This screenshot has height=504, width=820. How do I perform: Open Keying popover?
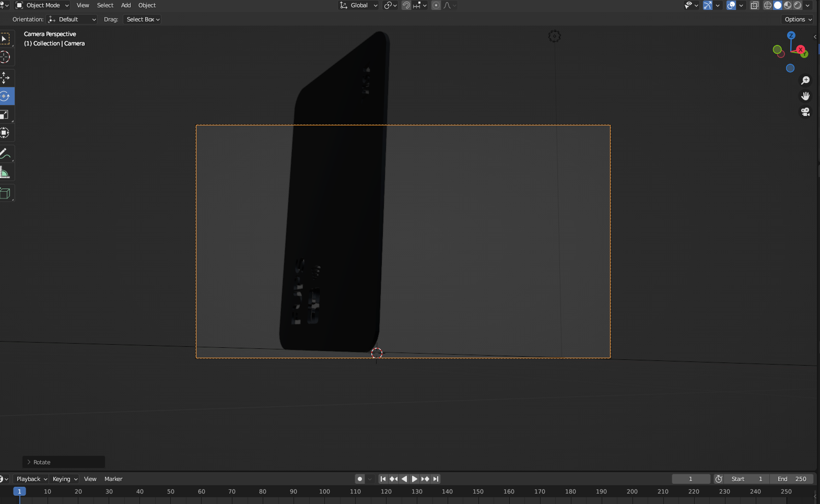[65, 479]
